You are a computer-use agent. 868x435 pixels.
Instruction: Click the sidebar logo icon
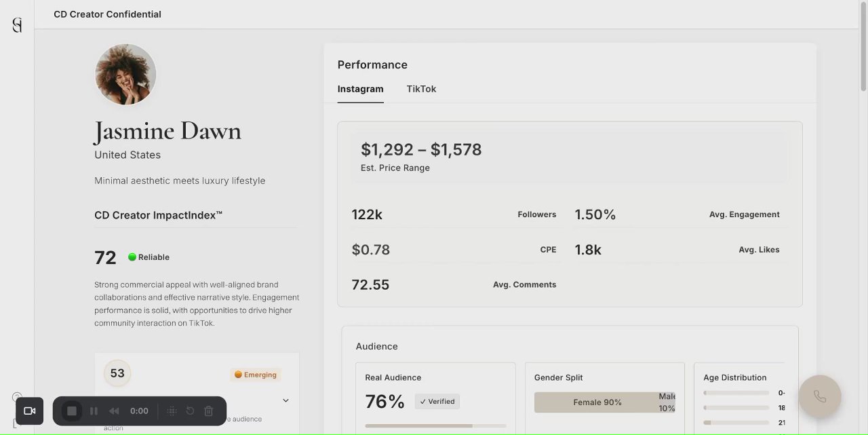point(17,25)
